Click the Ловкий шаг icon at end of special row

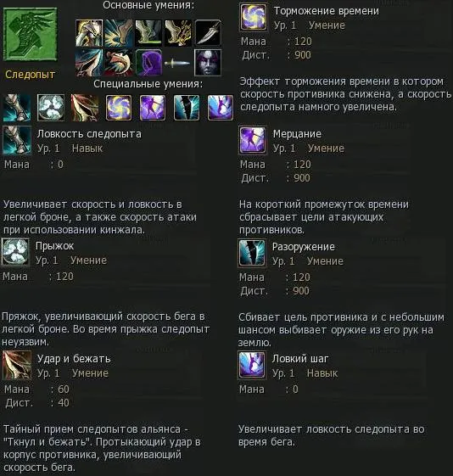click(x=221, y=108)
